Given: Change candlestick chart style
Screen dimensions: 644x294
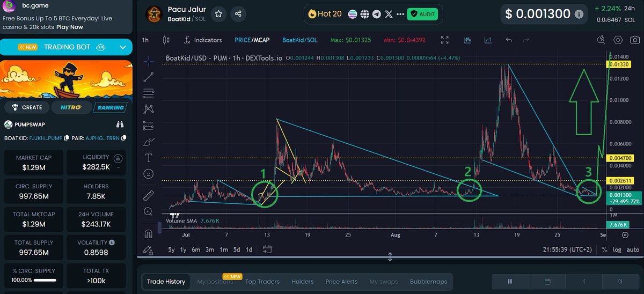Looking at the screenshot, I should 166,40.
